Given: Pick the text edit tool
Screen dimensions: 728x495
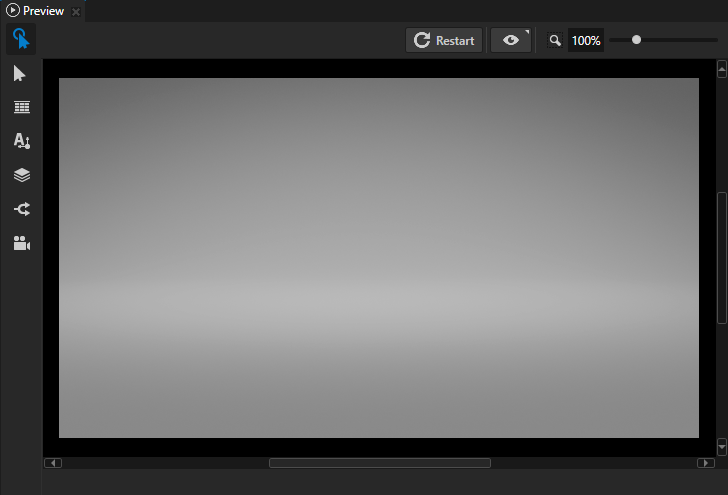Looking at the screenshot, I should pos(21,141).
